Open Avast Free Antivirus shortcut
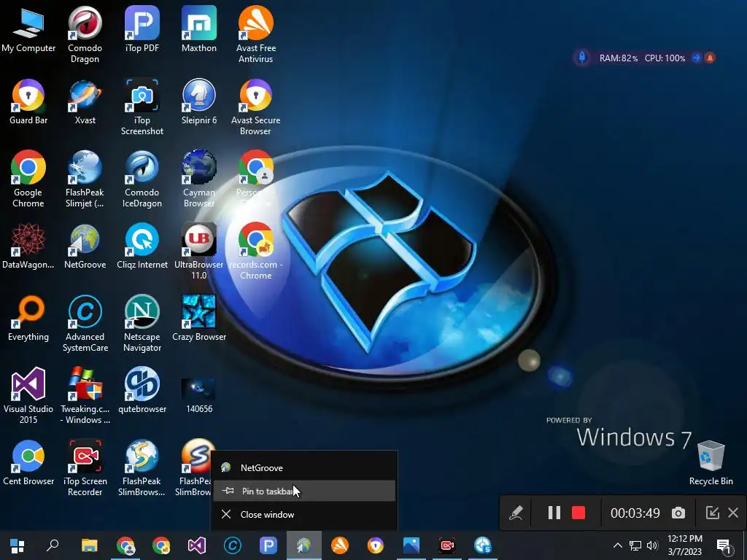 coord(256,35)
